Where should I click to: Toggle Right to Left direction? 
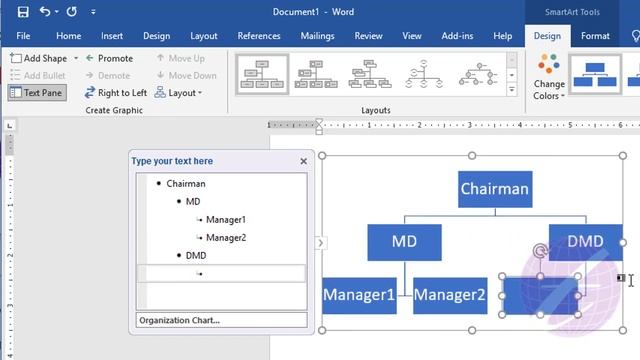coord(116,93)
